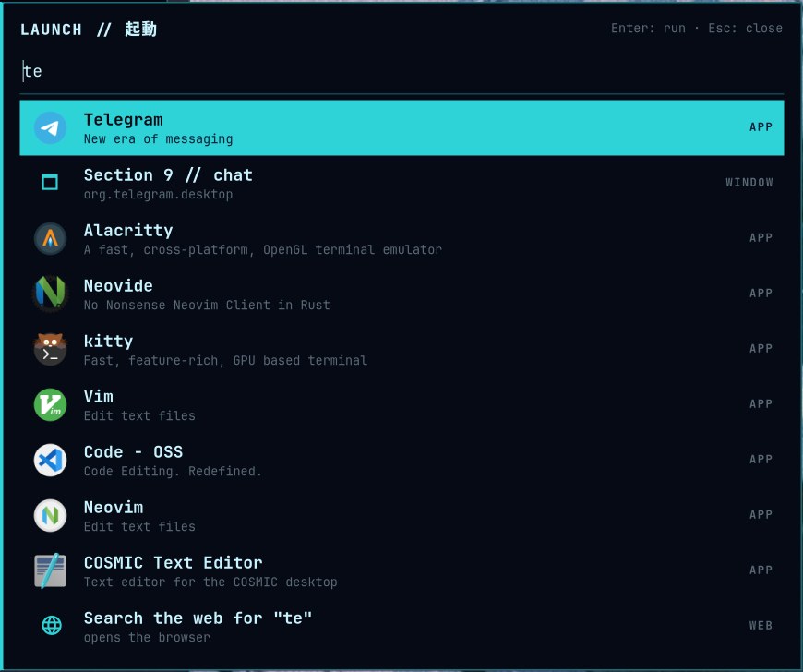Pick the Neovim result title

(114, 507)
